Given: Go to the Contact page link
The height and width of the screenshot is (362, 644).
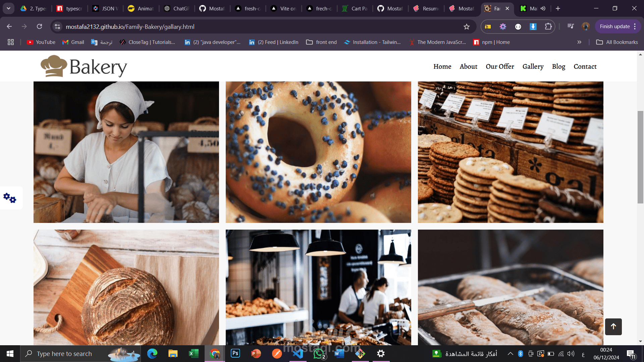Looking at the screenshot, I should [585, 66].
